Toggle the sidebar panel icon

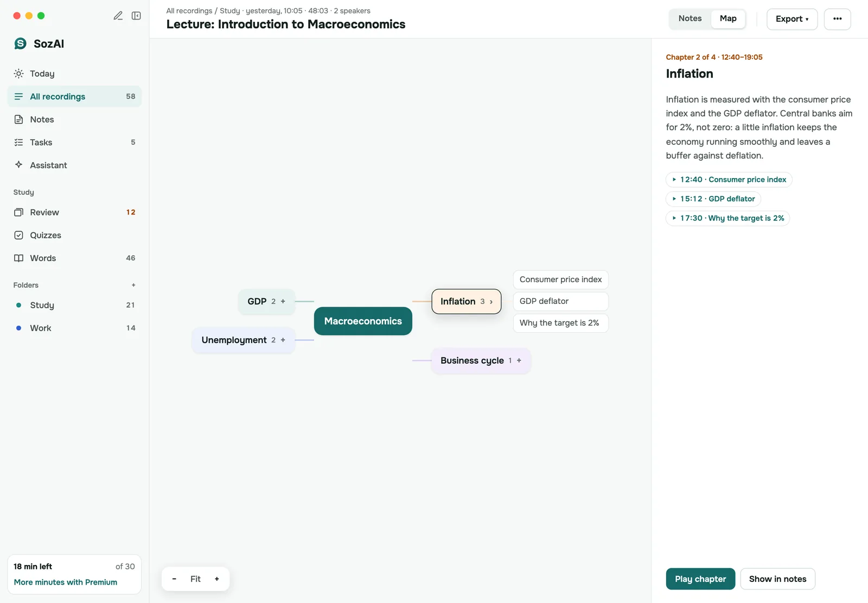(x=136, y=16)
